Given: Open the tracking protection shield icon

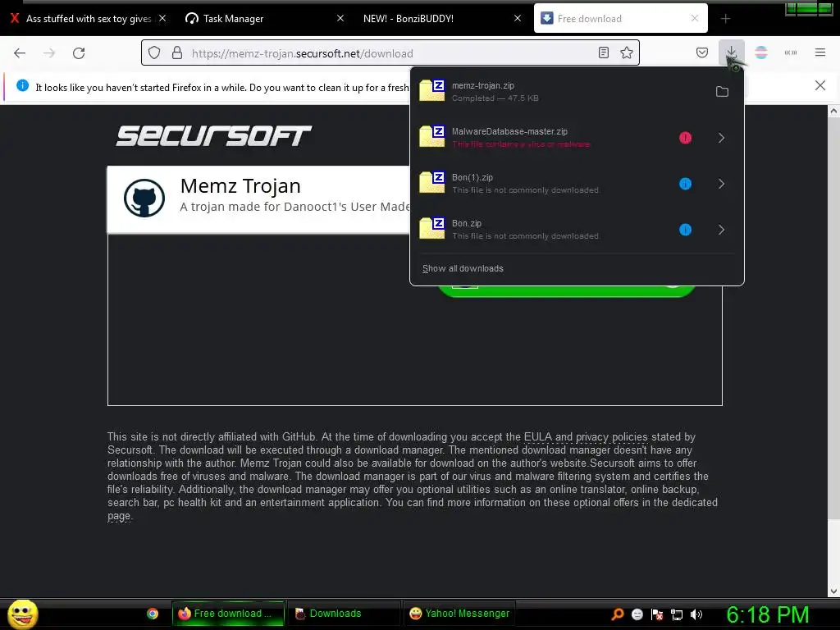Looking at the screenshot, I should point(154,53).
